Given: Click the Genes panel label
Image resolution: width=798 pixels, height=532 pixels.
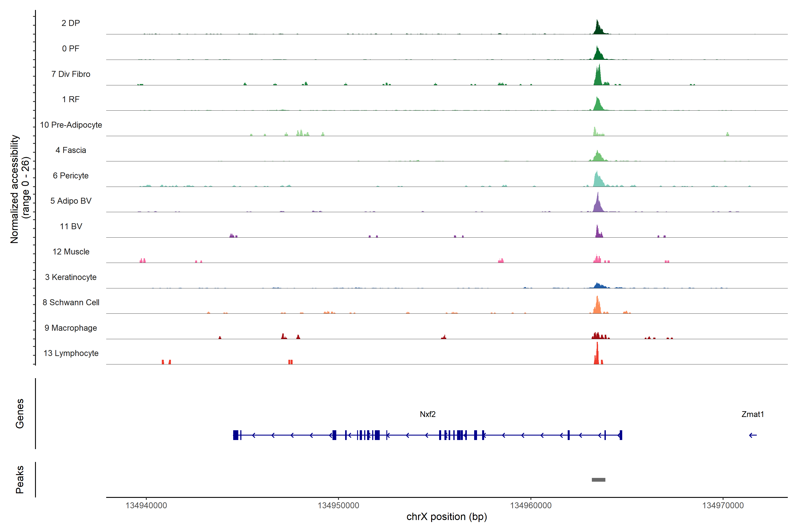Looking at the screenshot, I should 20,414.
